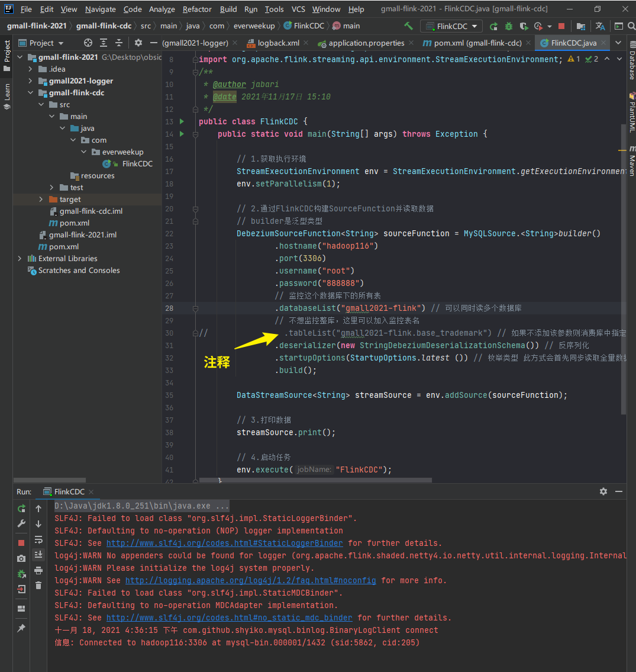This screenshot has height=672, width=636.
Task: Open Database tool window
Action: [x=632, y=60]
